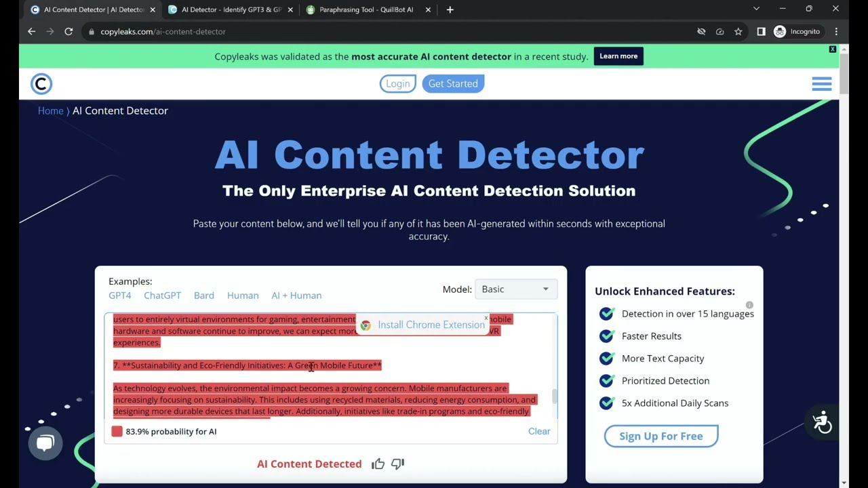Click the 5x Additional Daily Scans checkmark
This screenshot has height=488, width=868.
(x=607, y=403)
